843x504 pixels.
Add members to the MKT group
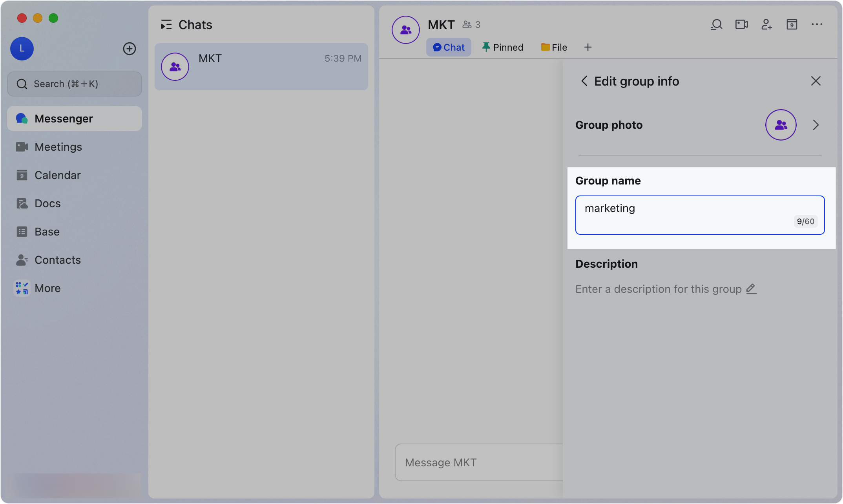pyautogui.click(x=767, y=25)
